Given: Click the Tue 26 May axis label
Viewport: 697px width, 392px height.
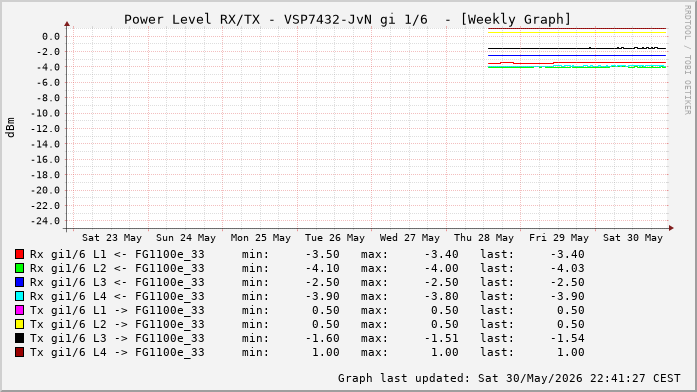Looking at the screenshot, I should point(335,238).
